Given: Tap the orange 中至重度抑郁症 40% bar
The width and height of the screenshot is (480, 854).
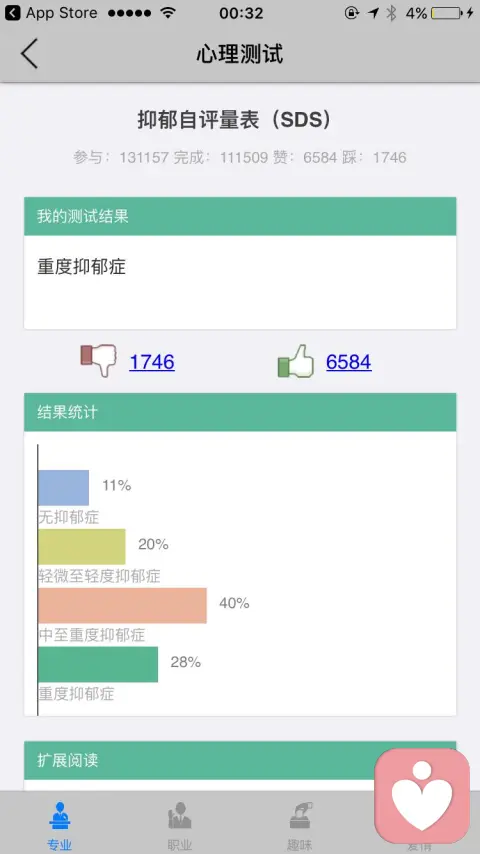Looking at the screenshot, I should pyautogui.click(x=123, y=605).
